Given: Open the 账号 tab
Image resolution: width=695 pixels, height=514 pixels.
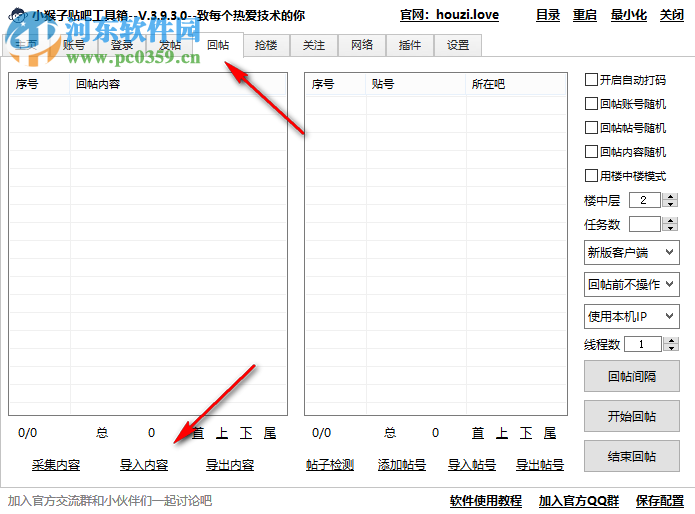Looking at the screenshot, I should 74,45.
